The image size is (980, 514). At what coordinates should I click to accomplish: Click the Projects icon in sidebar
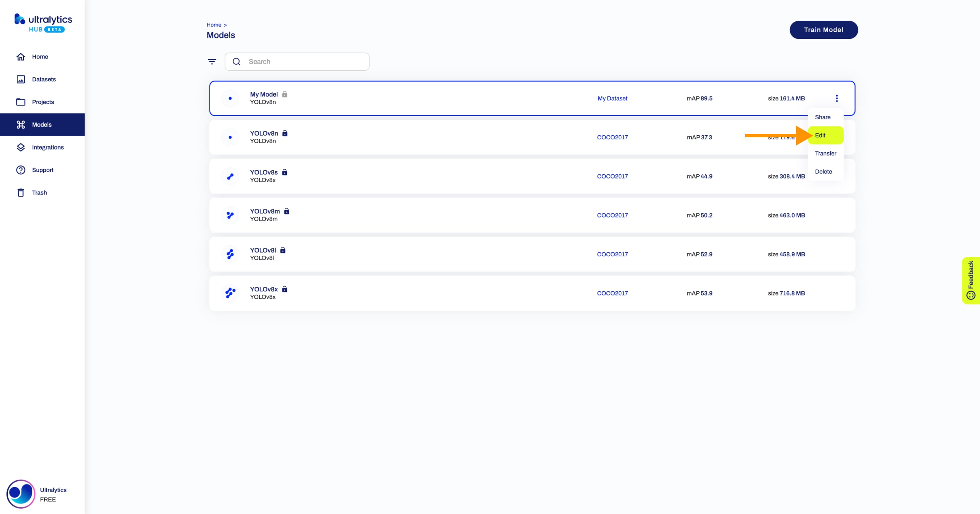tap(20, 102)
